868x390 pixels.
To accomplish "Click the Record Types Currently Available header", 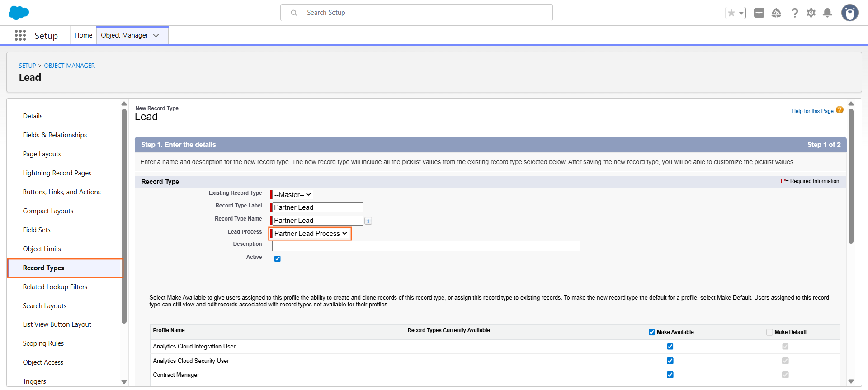I will tap(448, 330).
